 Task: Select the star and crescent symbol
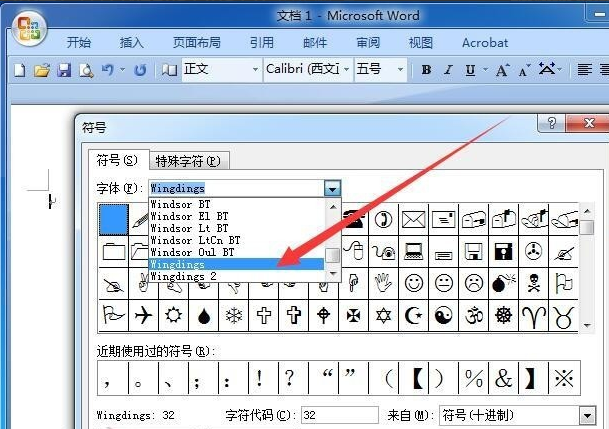pos(413,315)
